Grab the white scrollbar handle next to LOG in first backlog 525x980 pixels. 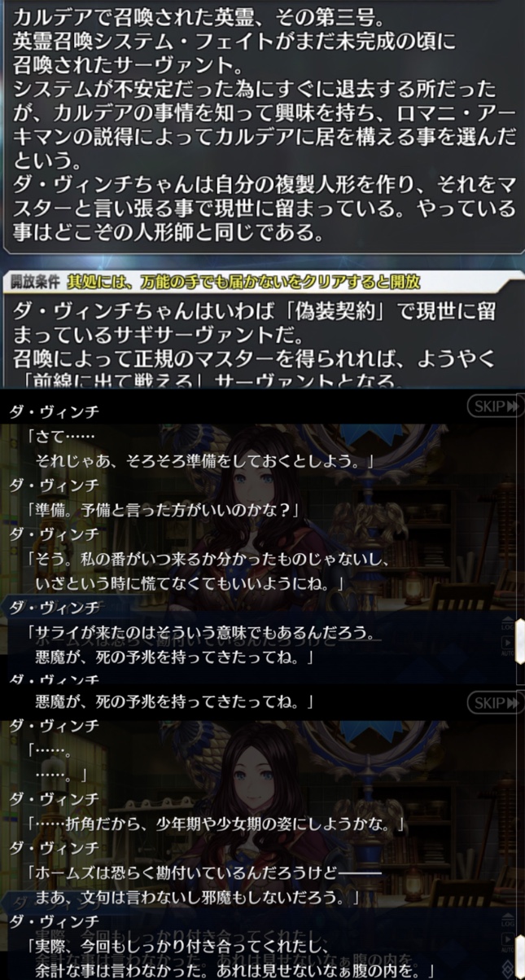point(520,639)
